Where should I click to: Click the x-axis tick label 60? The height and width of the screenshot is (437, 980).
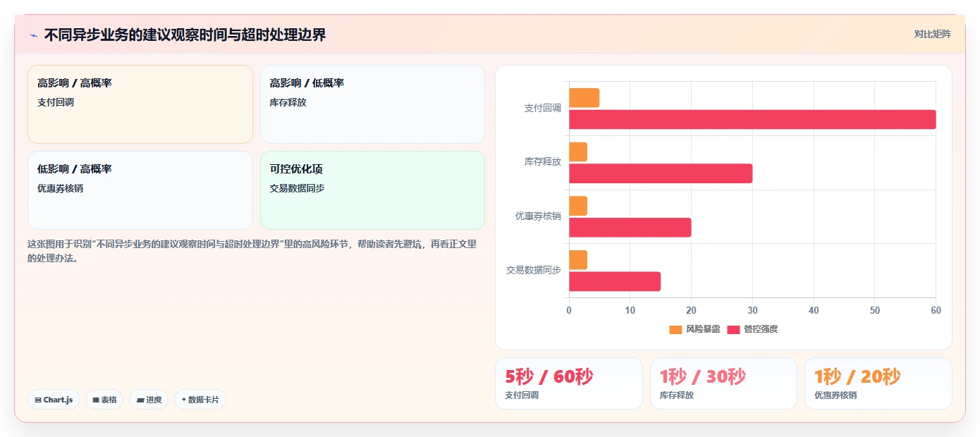point(936,310)
